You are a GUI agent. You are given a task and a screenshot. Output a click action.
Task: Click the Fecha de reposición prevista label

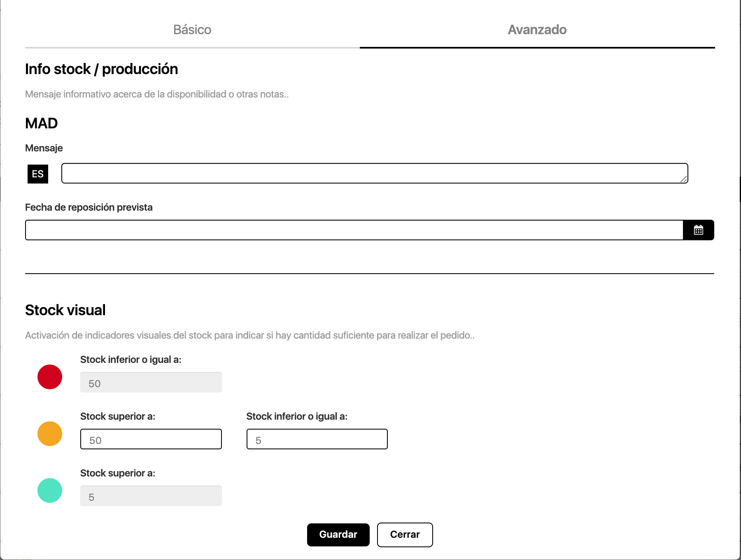tap(89, 207)
